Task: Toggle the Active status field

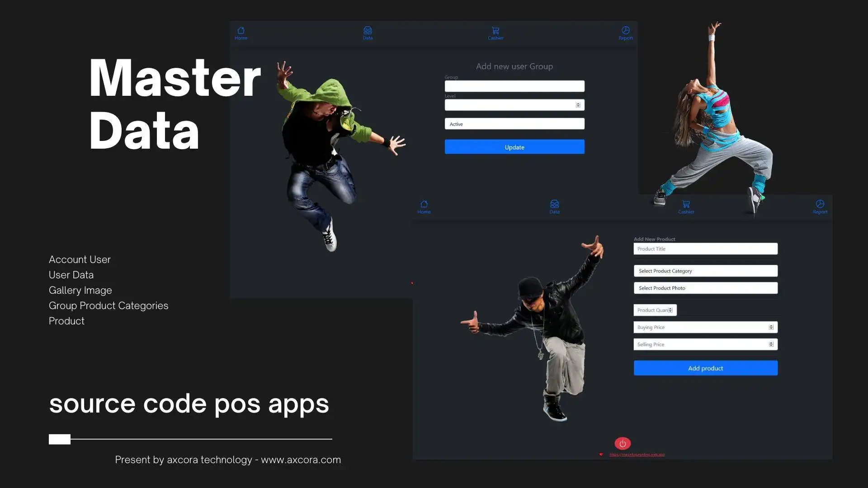Action: [x=514, y=123]
